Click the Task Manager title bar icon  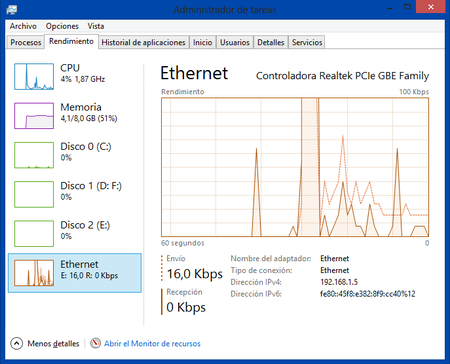(12, 9)
